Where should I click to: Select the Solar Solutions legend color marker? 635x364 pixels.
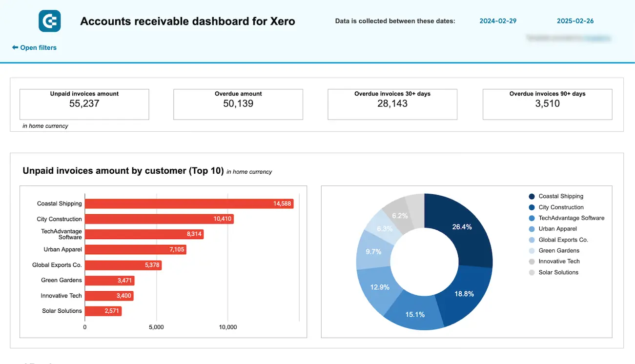tap(531, 272)
